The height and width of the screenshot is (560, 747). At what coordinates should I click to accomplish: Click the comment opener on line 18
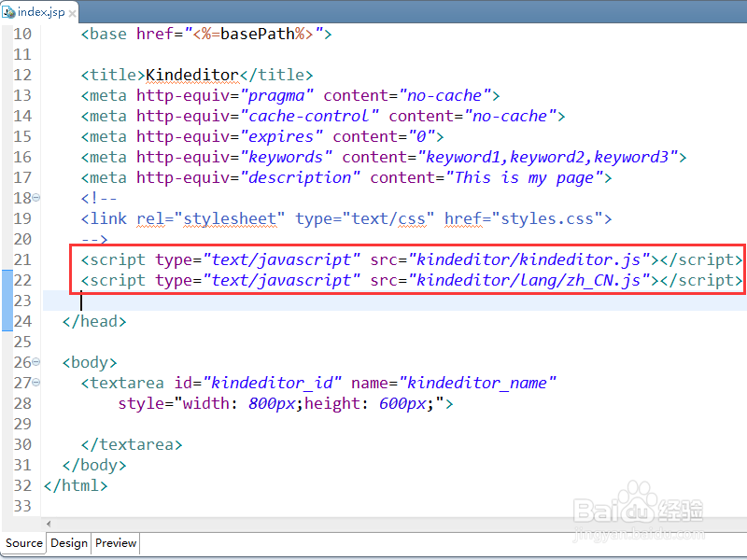click(x=99, y=198)
